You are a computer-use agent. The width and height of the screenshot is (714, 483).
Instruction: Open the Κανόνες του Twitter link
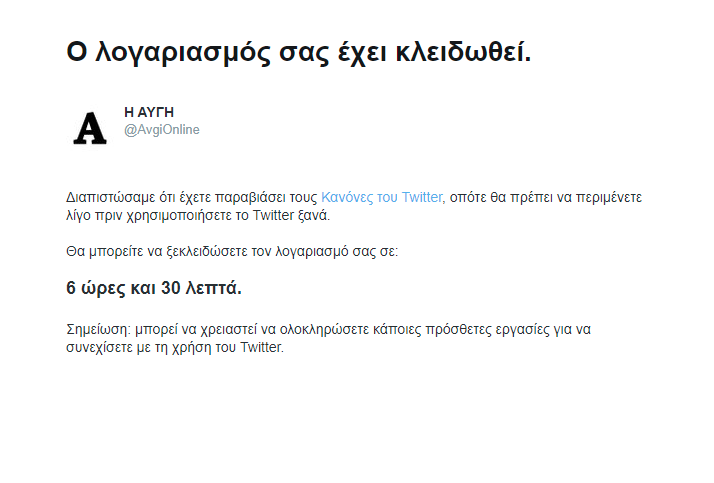pyautogui.click(x=382, y=198)
